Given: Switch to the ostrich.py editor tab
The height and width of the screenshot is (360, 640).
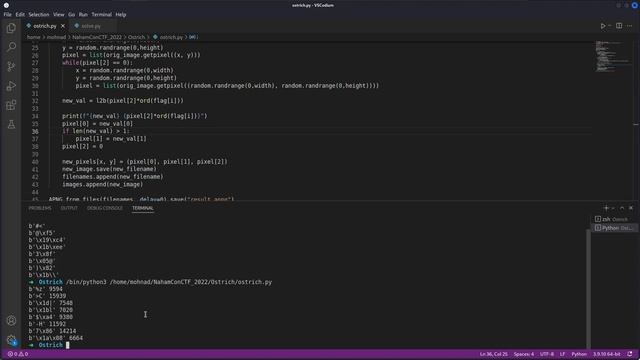Looking at the screenshot, I should click(x=45, y=26).
